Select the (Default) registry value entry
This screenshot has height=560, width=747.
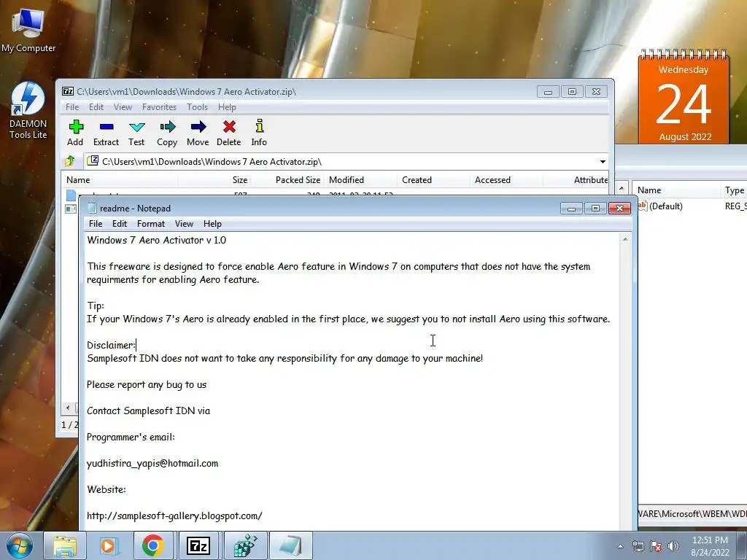pos(665,206)
